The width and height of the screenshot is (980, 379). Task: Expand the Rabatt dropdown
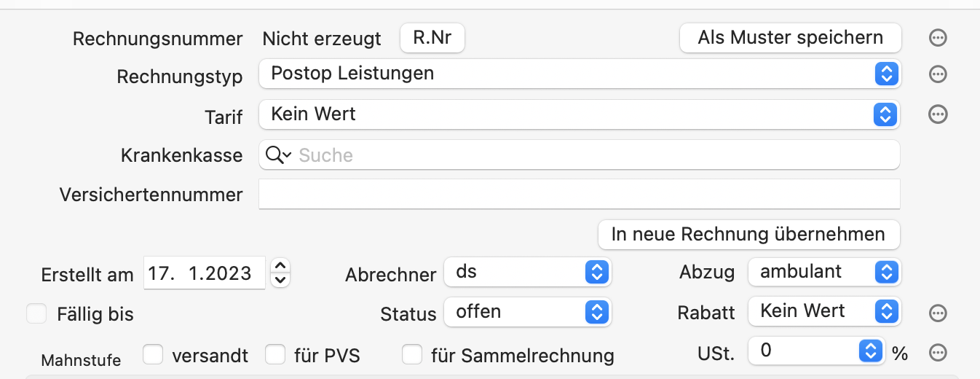tap(824, 311)
